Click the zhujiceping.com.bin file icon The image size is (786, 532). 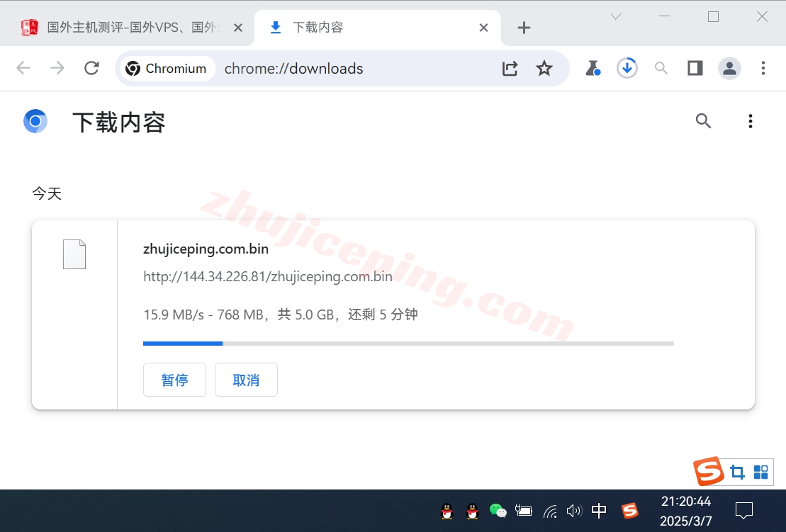click(x=74, y=254)
